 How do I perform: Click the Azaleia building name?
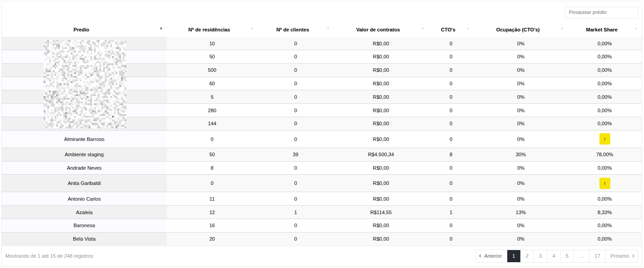[84, 212]
